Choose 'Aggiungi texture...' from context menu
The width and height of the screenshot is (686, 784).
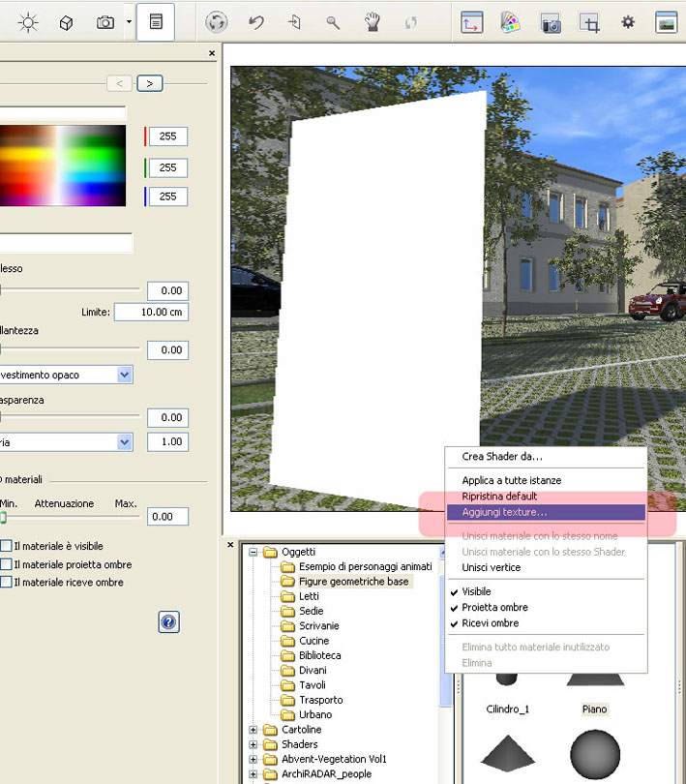[x=504, y=512]
